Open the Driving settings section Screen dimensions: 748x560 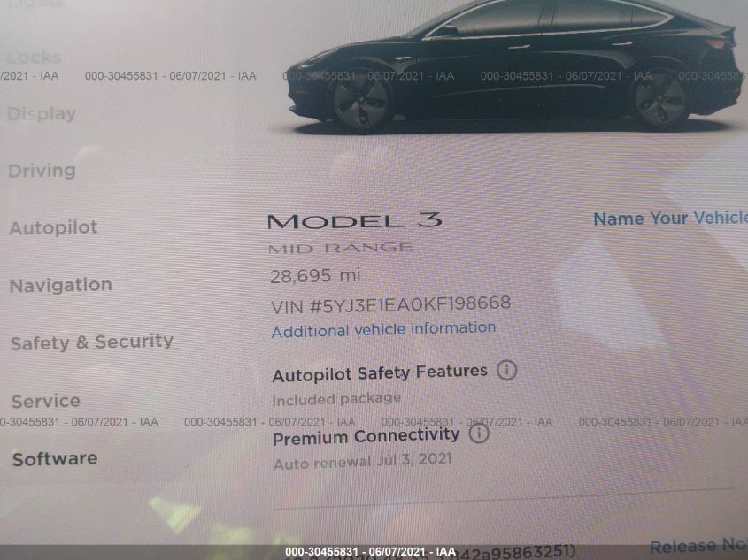pyautogui.click(x=42, y=171)
